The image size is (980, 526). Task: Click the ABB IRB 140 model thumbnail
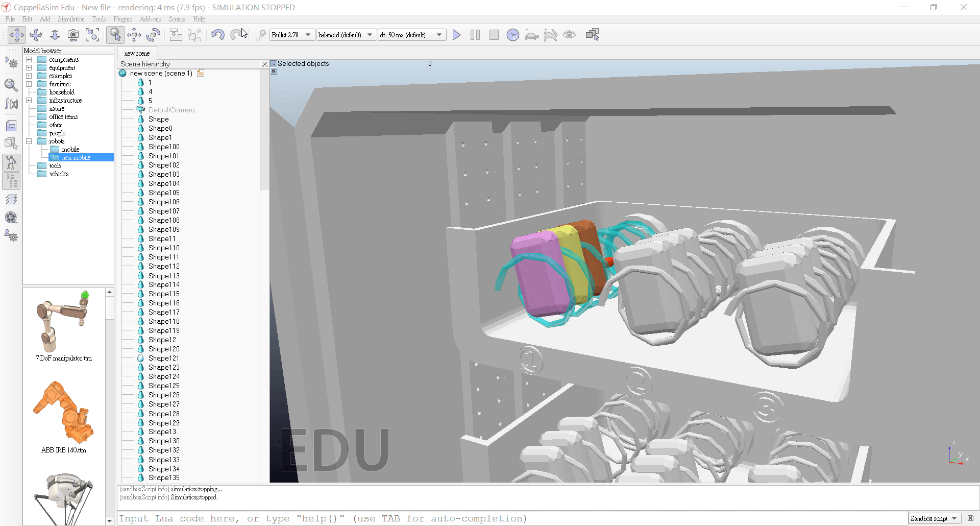[64, 413]
